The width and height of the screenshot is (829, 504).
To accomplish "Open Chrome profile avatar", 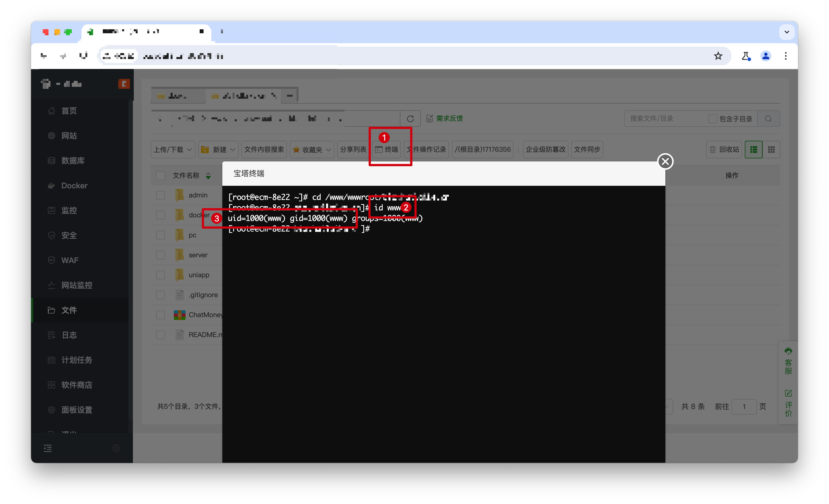I will tap(765, 56).
